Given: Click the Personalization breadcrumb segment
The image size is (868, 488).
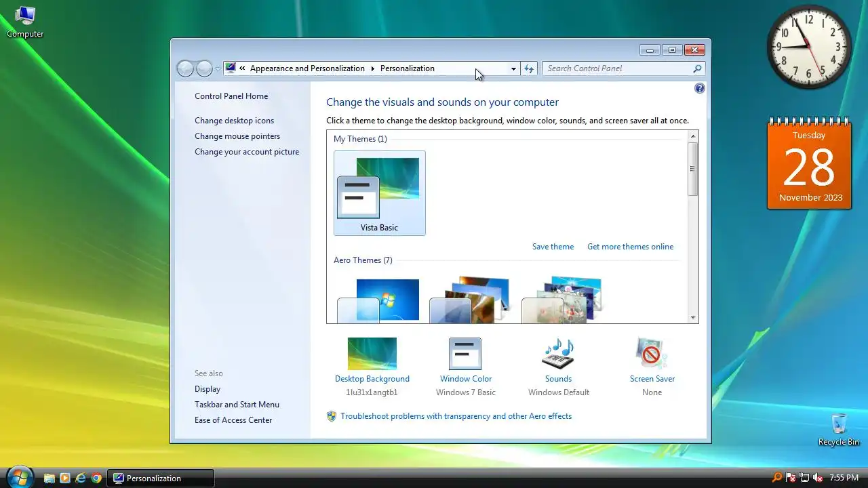Looking at the screenshot, I should [x=407, y=68].
